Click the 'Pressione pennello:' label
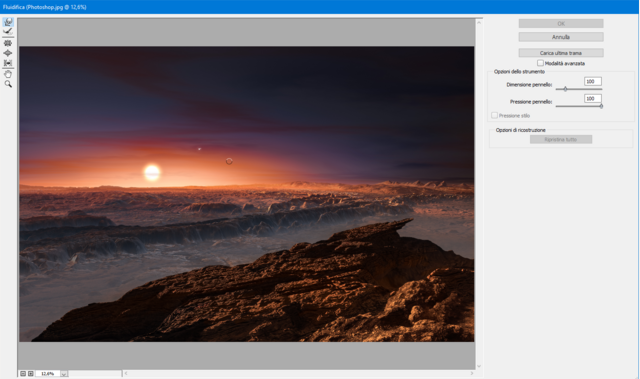640x379 pixels. coord(531,102)
